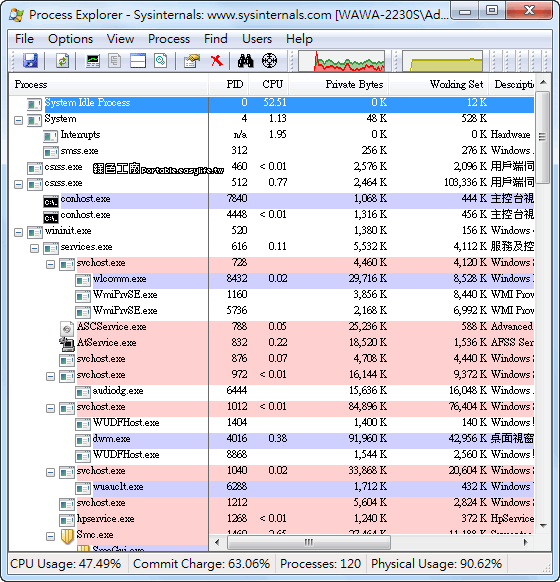Open the File menu
This screenshot has height=582, width=560.
tap(24, 39)
